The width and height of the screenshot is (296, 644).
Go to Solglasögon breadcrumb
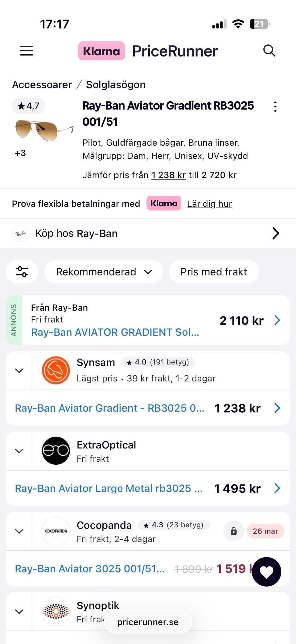click(x=116, y=85)
